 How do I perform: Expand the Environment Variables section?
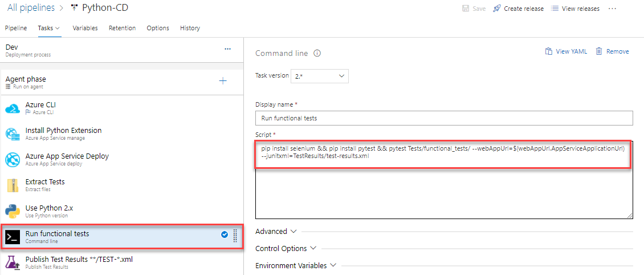point(296,265)
